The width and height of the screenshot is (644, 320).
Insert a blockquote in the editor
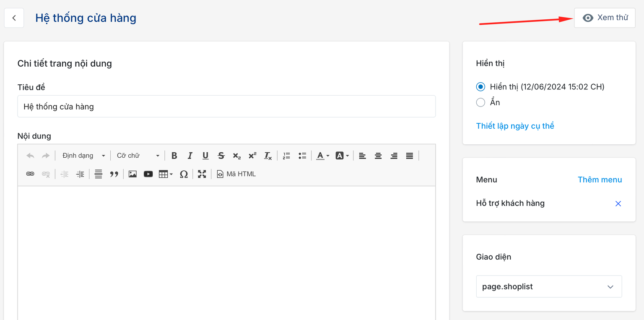[x=114, y=174]
